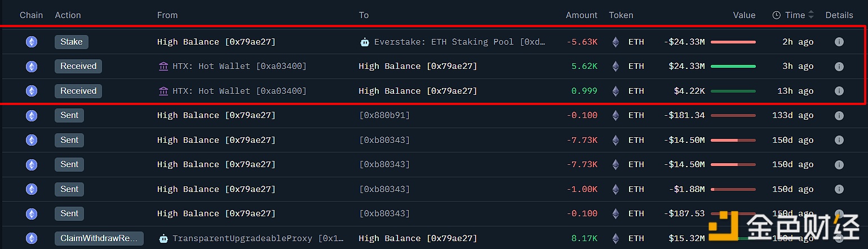Sort transactions by the Time column

tap(795, 15)
